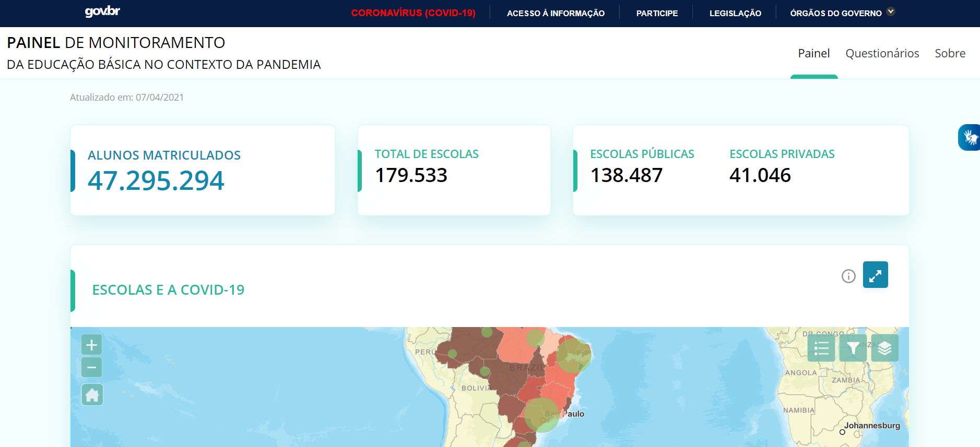This screenshot has height=447, width=980.
Task: Expand the Órgãos do Governo dropdown
Action: [842, 13]
